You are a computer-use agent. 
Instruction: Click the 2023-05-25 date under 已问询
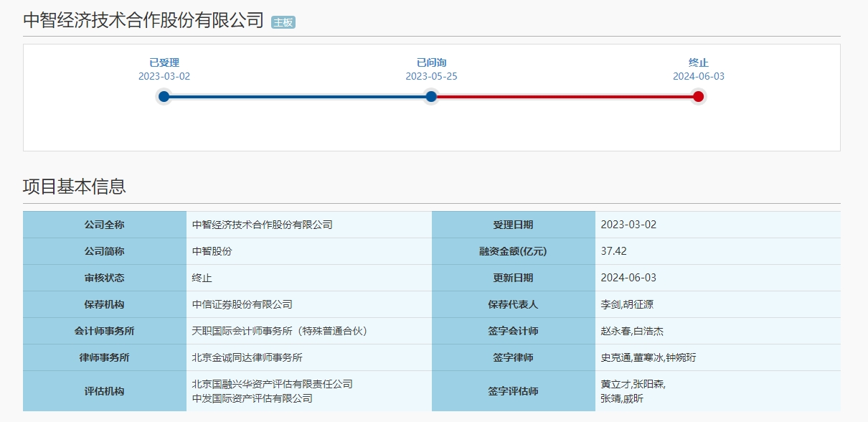coord(431,76)
